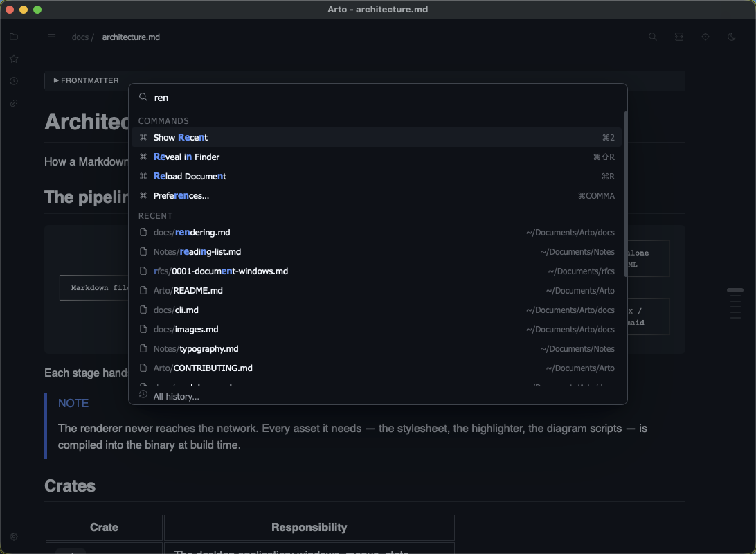Click the fit-width icon in the top toolbar
The image size is (756, 554).
tap(679, 37)
